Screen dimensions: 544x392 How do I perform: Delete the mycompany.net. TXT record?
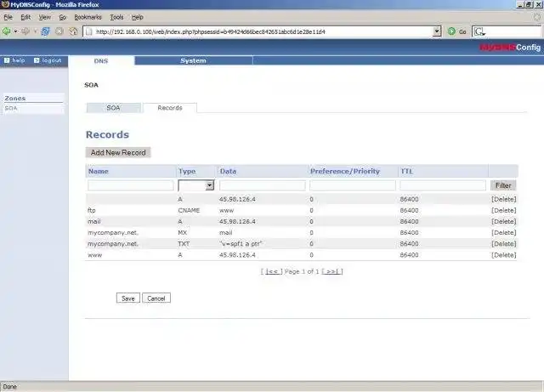[x=504, y=244]
